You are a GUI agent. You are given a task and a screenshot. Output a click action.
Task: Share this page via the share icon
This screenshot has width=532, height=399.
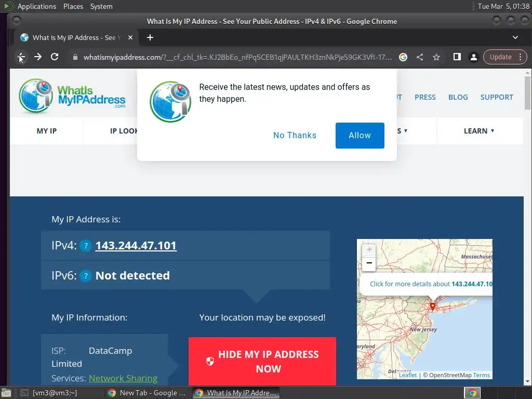[x=420, y=57]
